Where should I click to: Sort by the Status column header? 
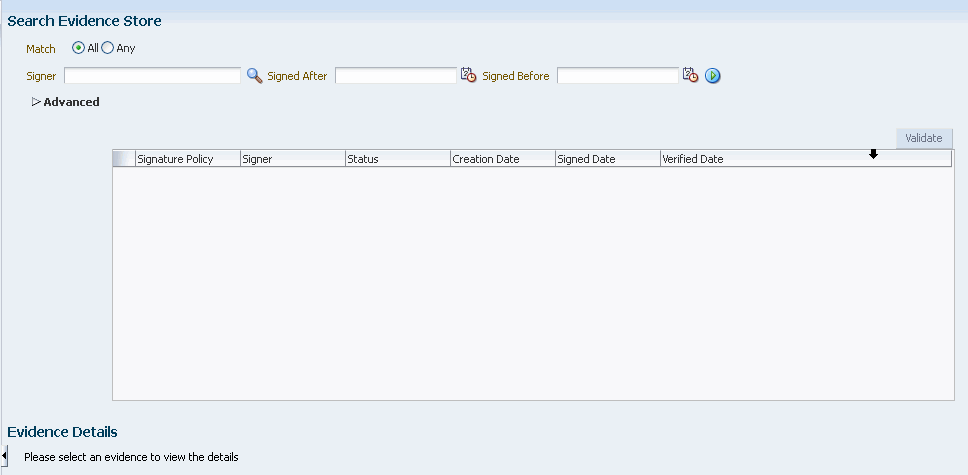398,159
